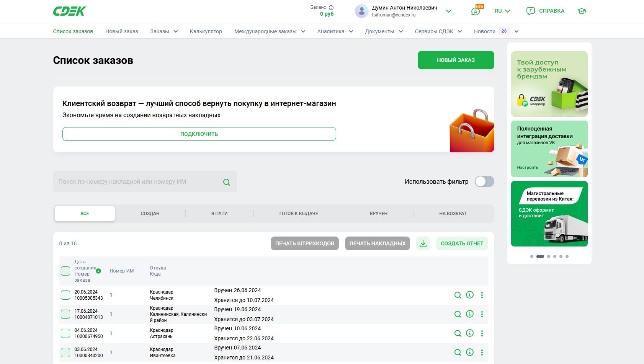The height and width of the screenshot is (364, 644).
Task: Check the box for order 10004071013
Action: click(65, 314)
